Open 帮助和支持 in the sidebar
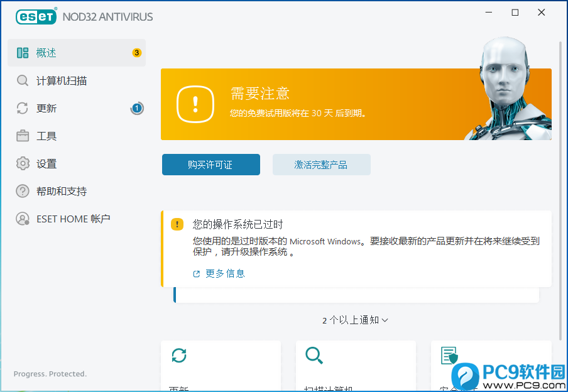 click(77, 192)
